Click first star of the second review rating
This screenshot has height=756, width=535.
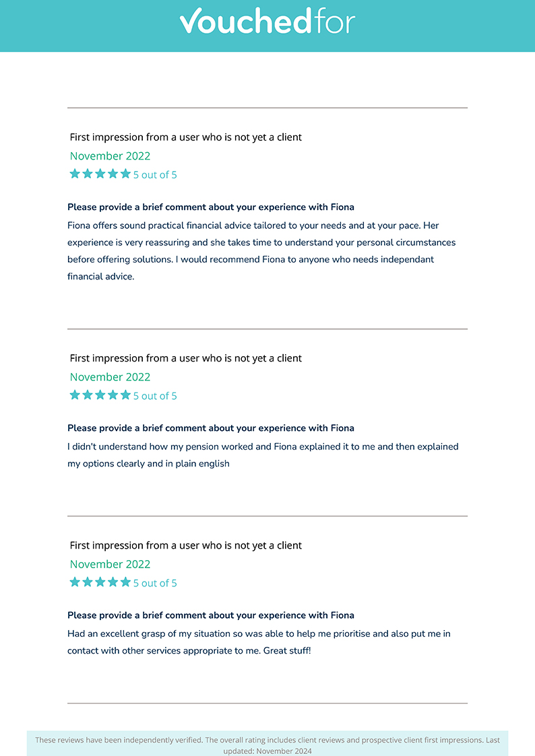[75, 395]
